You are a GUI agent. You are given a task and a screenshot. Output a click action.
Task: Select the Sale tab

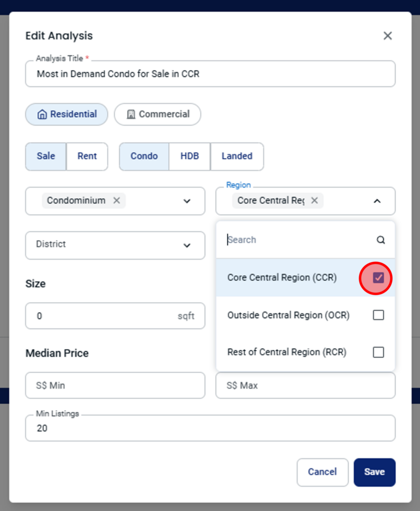[x=45, y=156]
